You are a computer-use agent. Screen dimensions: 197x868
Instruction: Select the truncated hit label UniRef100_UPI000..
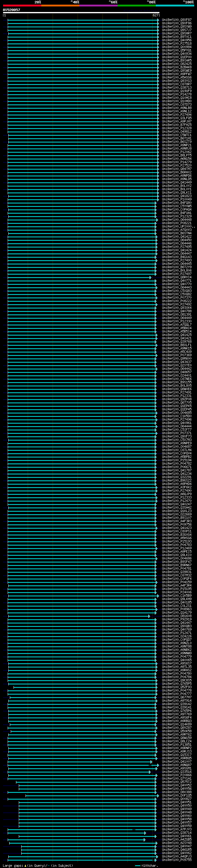178,226
